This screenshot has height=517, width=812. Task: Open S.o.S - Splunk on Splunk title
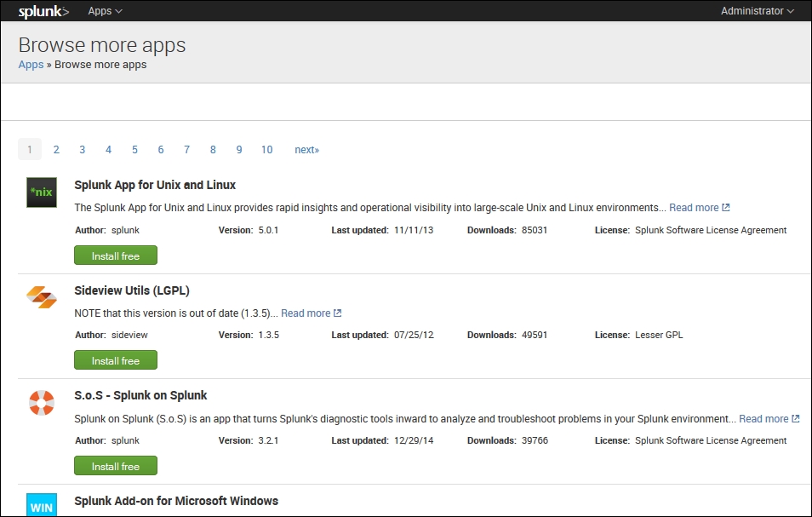pos(140,395)
